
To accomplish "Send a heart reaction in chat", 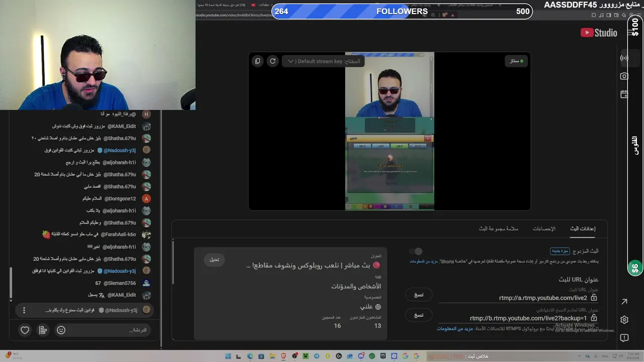I will [x=25, y=330].
